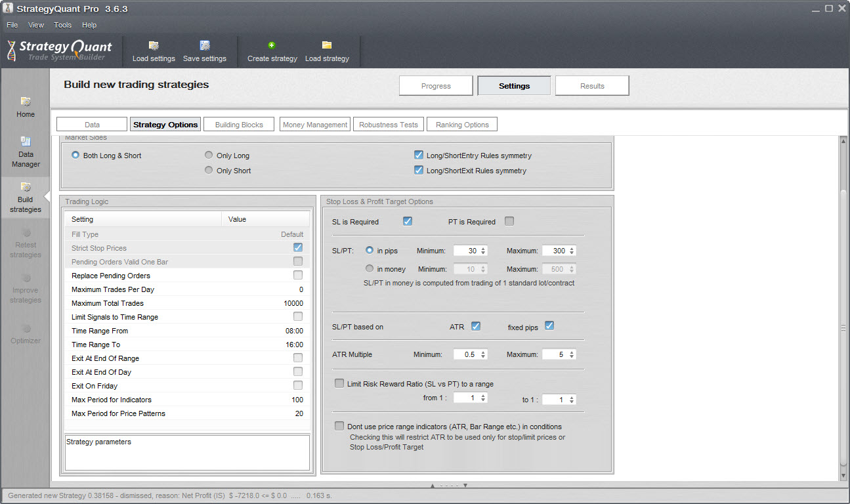
Task: Select SL/PT in pips radio button
Action: (370, 250)
